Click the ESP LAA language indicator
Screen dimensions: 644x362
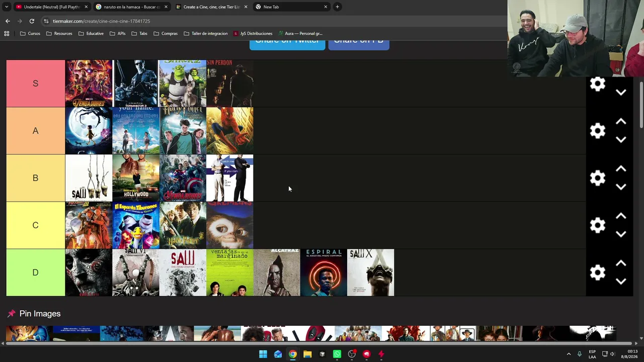pyautogui.click(x=592, y=354)
